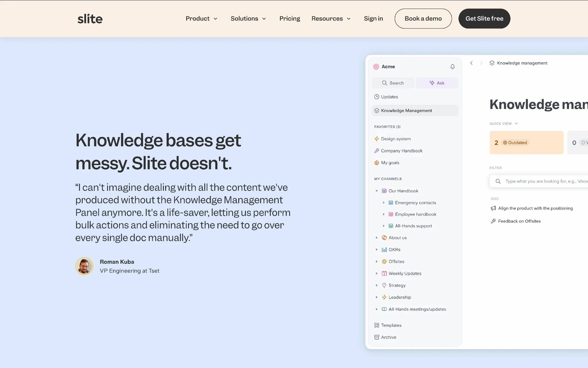
Task: Click the Templates grid icon in sidebar
Action: click(x=376, y=325)
